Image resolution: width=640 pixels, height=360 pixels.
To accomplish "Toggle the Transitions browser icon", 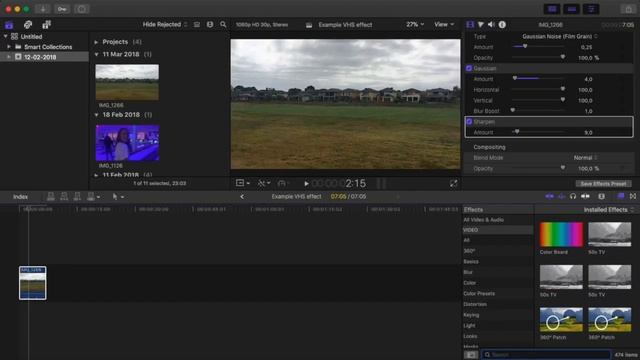I will pos(633,197).
